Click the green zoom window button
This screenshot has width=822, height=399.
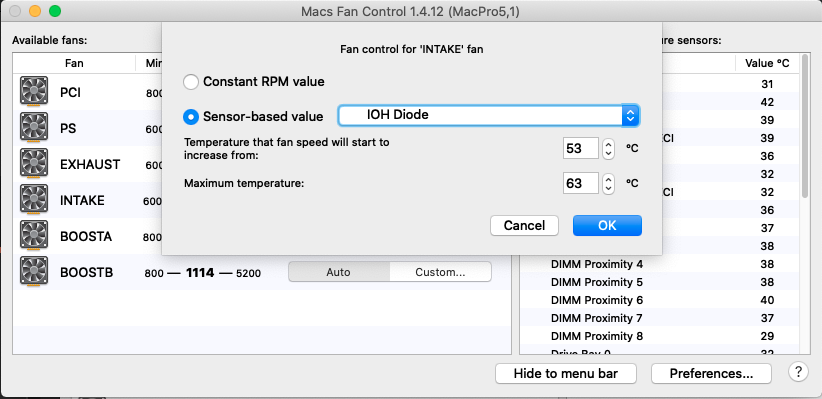tap(55, 11)
